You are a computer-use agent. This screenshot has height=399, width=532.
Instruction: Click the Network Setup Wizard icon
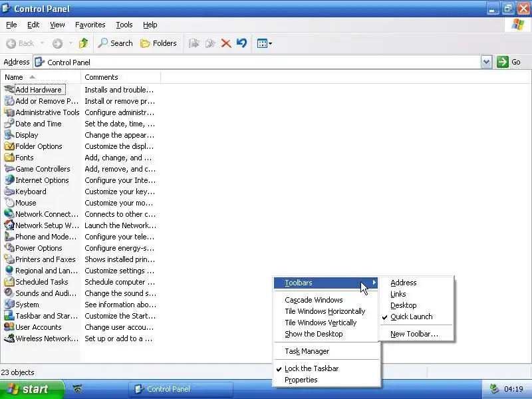[x=9, y=225]
